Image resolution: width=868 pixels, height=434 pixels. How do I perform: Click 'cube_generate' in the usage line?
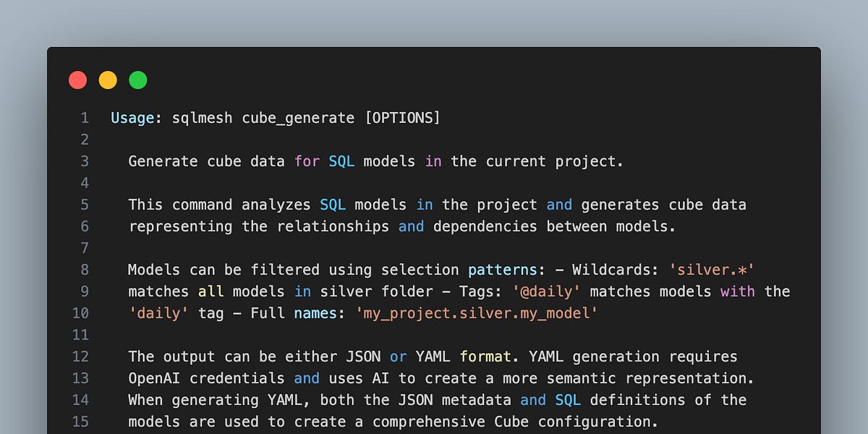click(x=298, y=118)
